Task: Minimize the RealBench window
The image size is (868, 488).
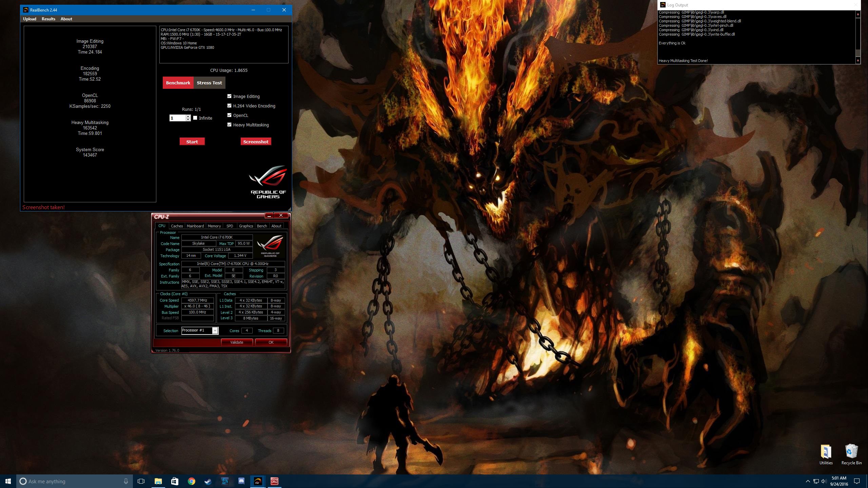Action: point(253,10)
